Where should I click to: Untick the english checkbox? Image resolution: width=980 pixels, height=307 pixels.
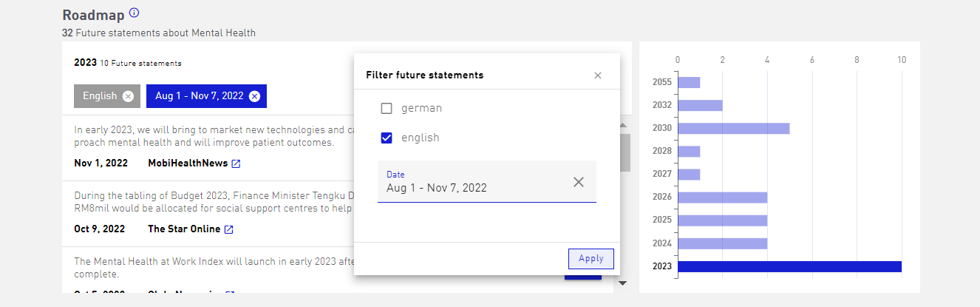[386, 138]
